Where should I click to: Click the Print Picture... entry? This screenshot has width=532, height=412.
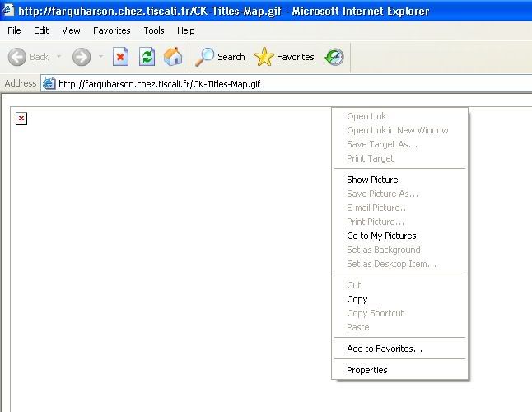[399, 222]
